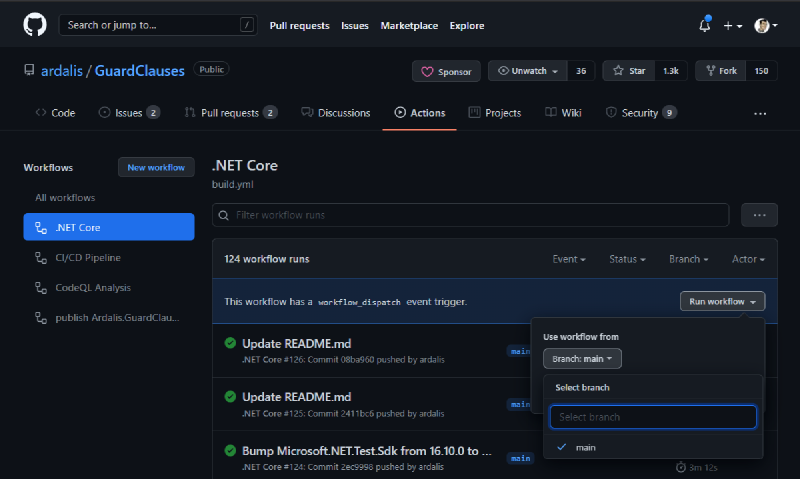Click success check icon for run #125
This screenshot has height=479, width=800.
coord(230,396)
